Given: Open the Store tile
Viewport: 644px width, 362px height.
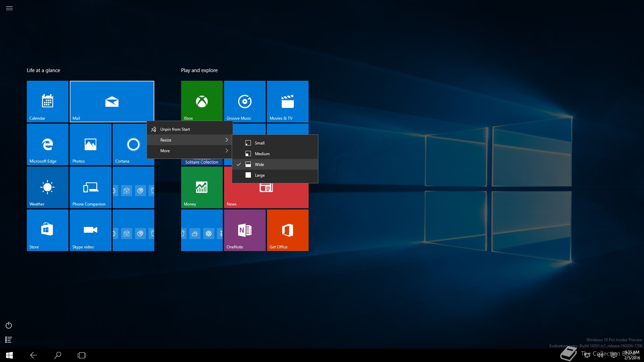Looking at the screenshot, I should click(x=47, y=230).
